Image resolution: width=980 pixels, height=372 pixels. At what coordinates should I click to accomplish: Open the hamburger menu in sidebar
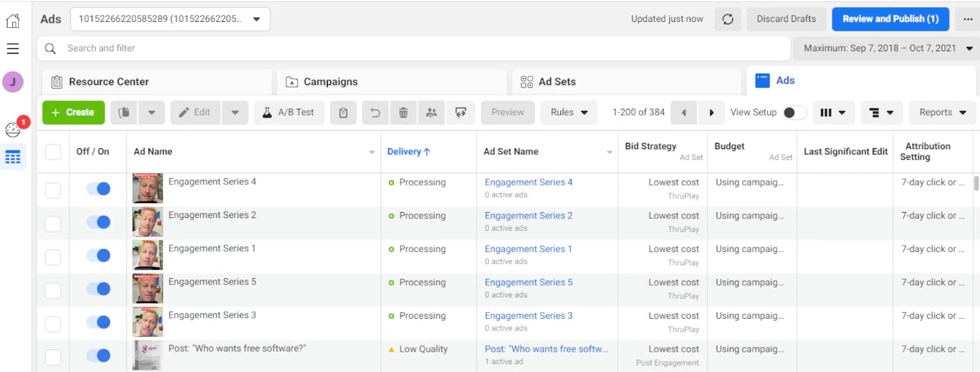13,48
